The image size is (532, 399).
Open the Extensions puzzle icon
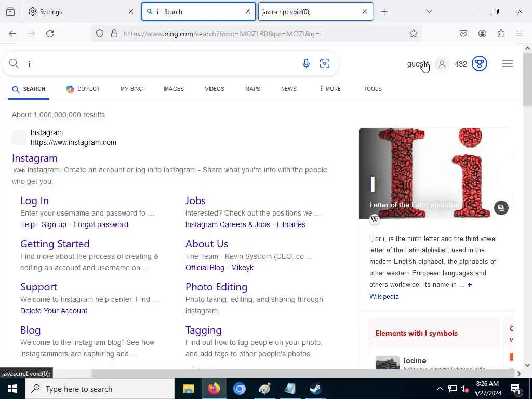[x=501, y=33]
